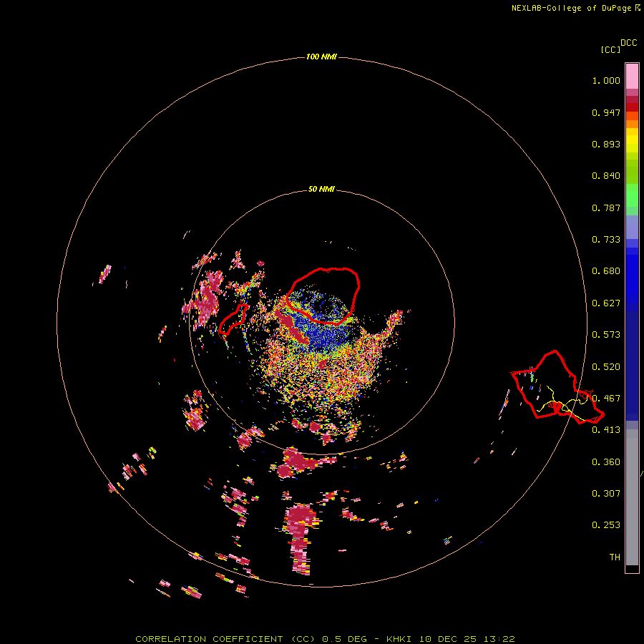Image resolution: width=644 pixels, height=644 pixels.
Task: Click the 0.627 legend value
Action: coord(606,303)
